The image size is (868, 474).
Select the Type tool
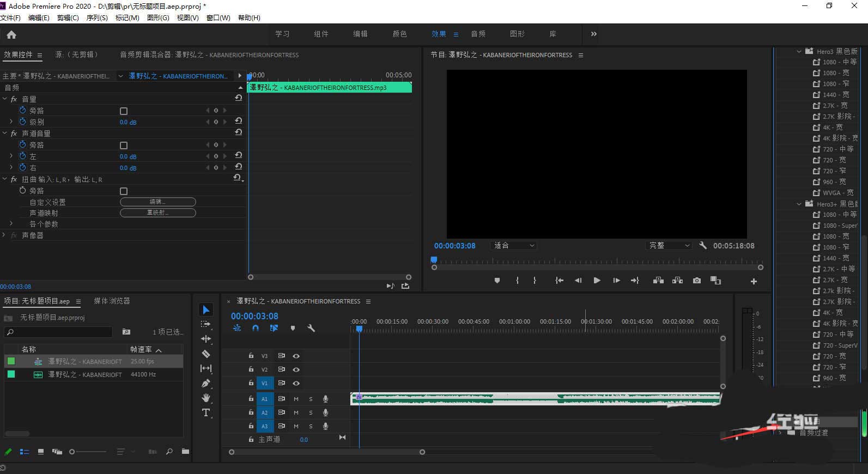click(x=206, y=412)
